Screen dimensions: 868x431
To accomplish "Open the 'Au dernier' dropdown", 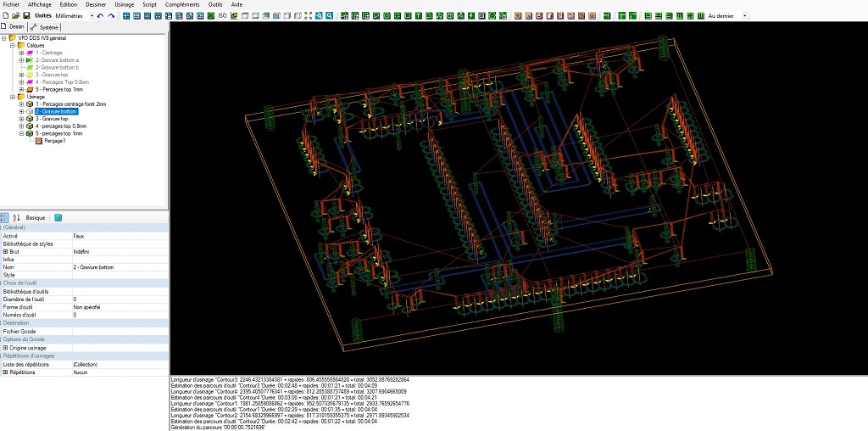I will coord(744,15).
